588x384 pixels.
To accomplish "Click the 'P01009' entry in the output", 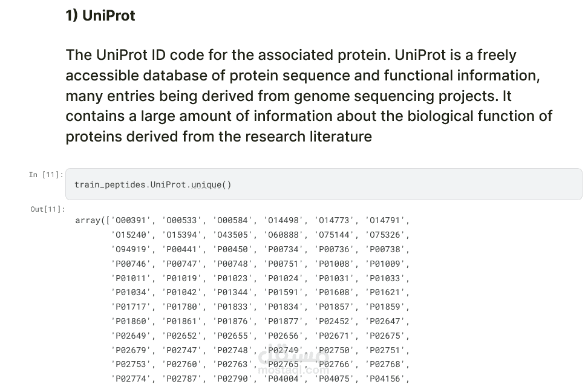I will pos(387,264).
